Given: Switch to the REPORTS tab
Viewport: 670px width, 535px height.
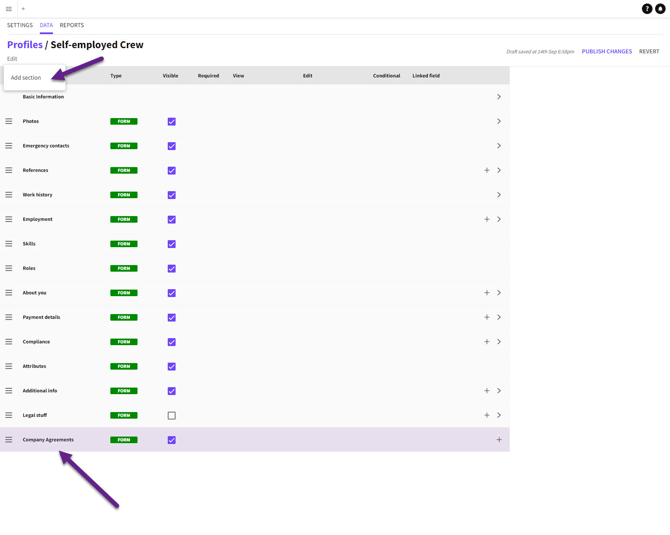Looking at the screenshot, I should click(x=72, y=25).
